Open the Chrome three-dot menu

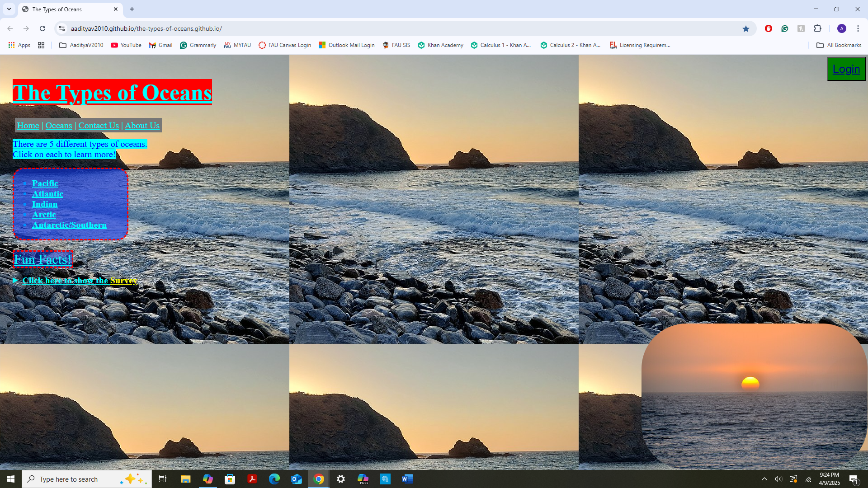[858, 28]
